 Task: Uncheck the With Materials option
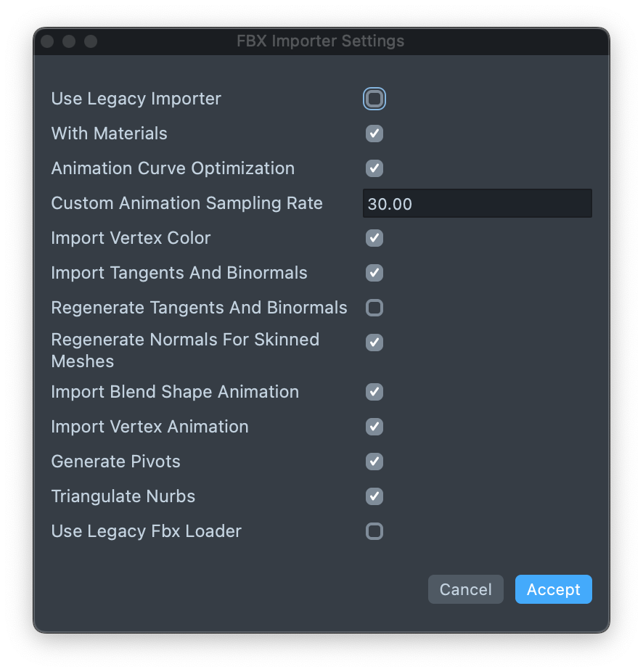(x=374, y=134)
